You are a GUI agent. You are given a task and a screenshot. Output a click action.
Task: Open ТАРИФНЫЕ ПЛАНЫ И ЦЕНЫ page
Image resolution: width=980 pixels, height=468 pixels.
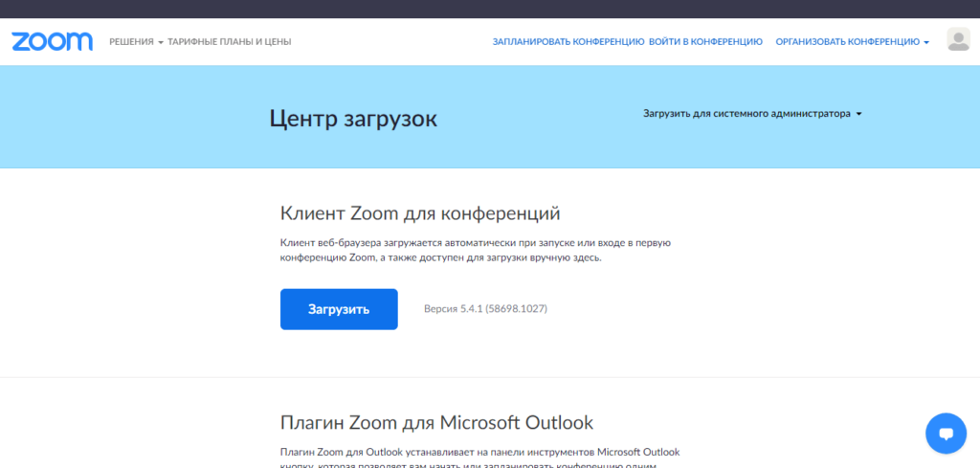pyautogui.click(x=229, y=42)
